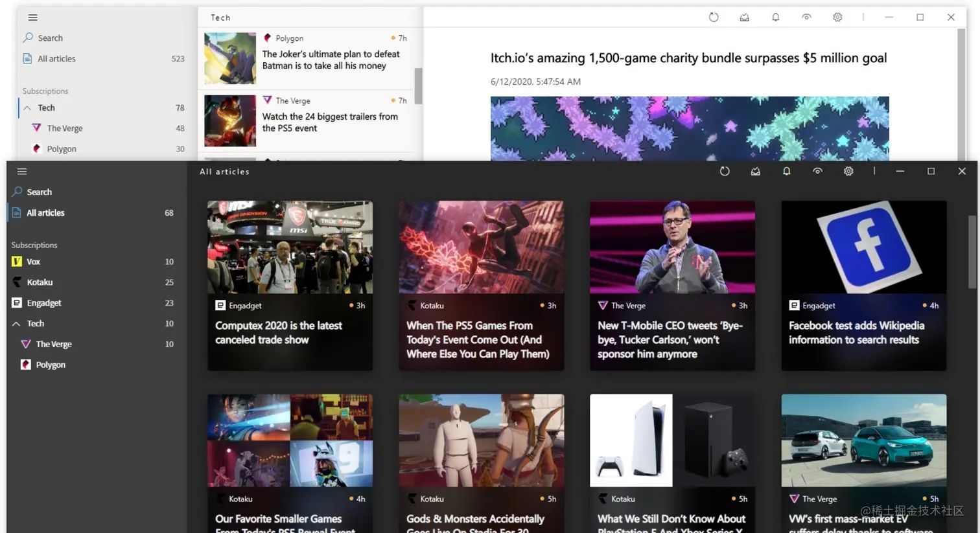980x533 pixels.
Task: Click Vox icon in subscriptions list
Action: pyautogui.click(x=17, y=262)
